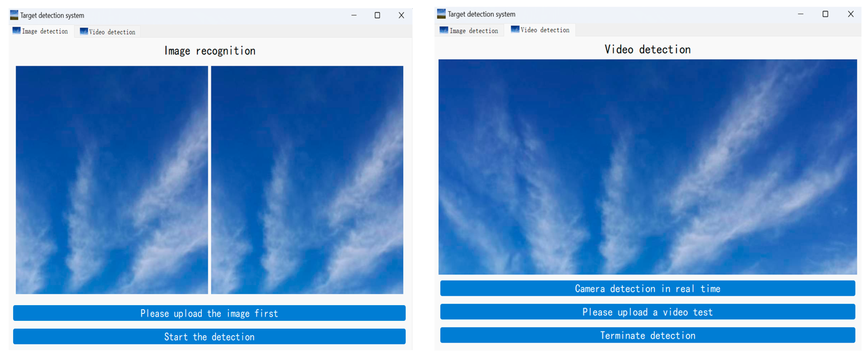The image size is (868, 357).
Task: Click app icon in right window title bar
Action: pyautogui.click(x=441, y=14)
